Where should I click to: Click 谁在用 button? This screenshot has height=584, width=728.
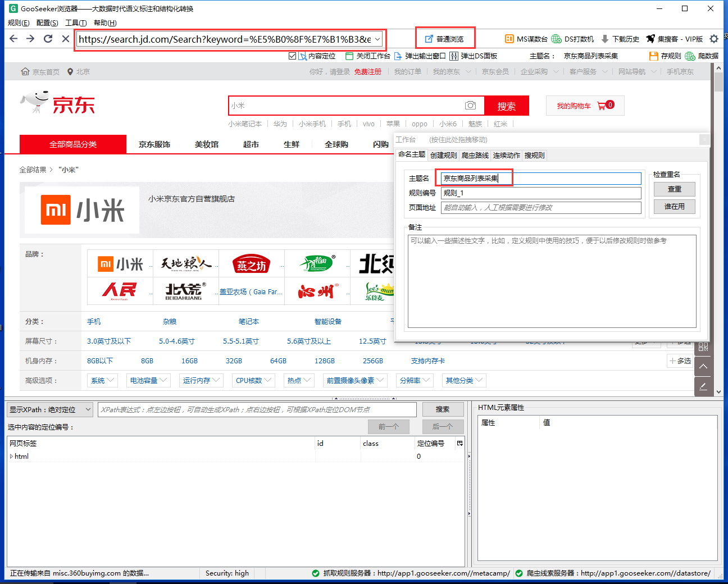[x=674, y=206]
